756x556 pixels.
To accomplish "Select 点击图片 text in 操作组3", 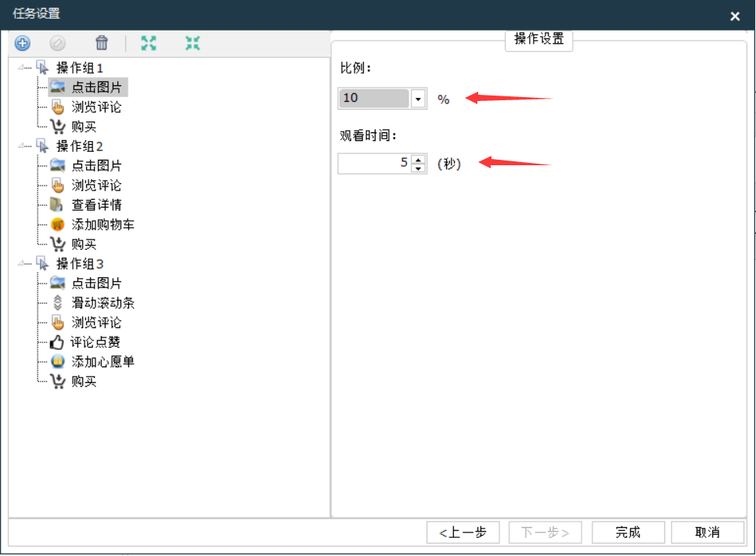I will 96,283.
